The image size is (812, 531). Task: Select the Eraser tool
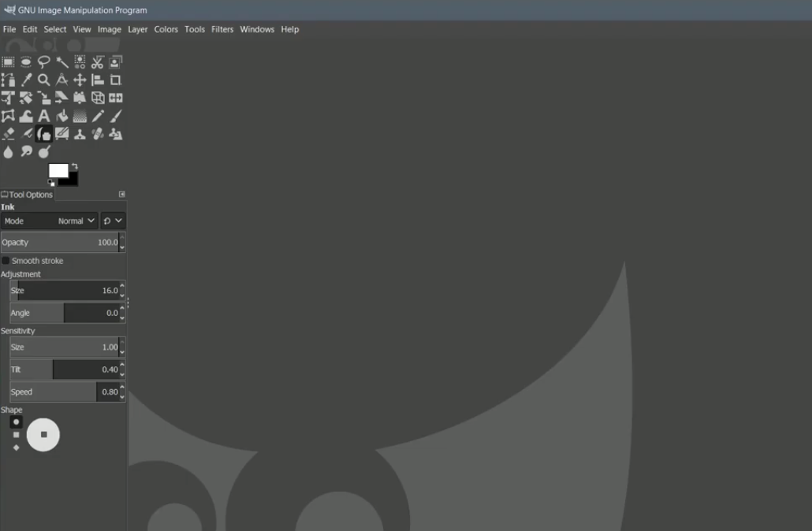(8, 133)
